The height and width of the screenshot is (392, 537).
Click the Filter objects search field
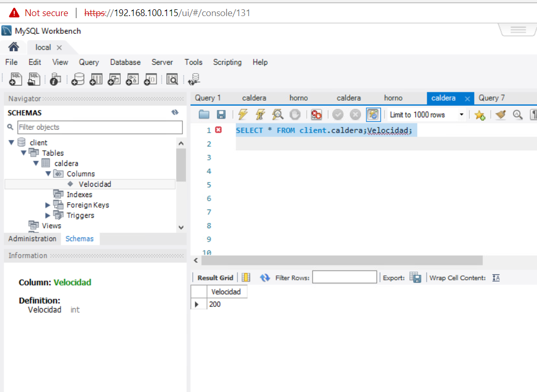point(100,127)
